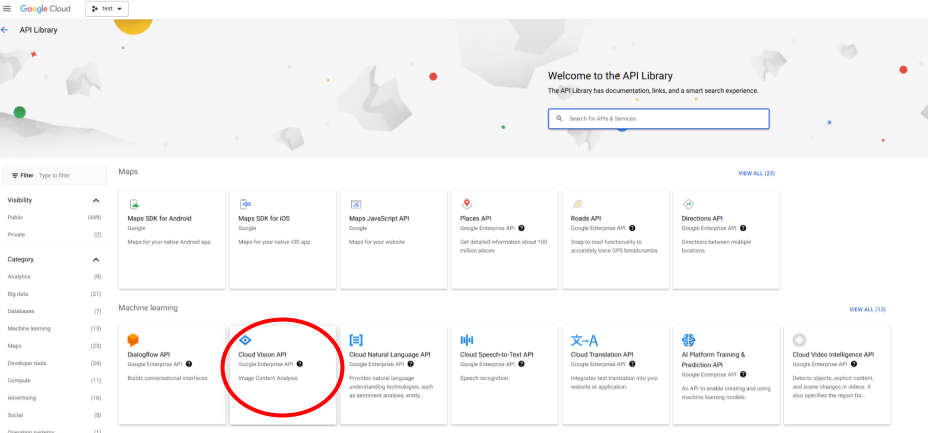Image resolution: width=928 pixels, height=433 pixels.
Task: Click the AI Platform Training brain icon
Action: point(689,340)
